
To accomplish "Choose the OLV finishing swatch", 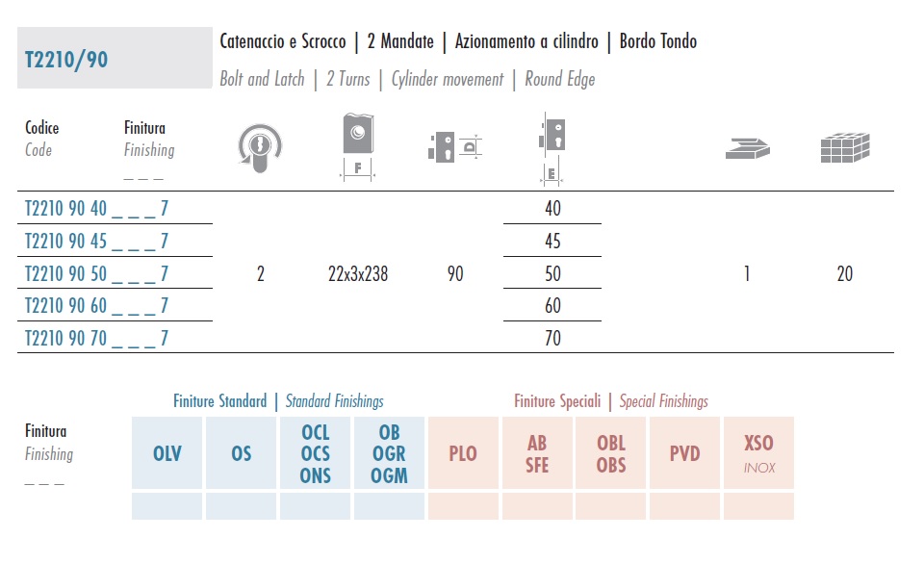I will click(167, 453).
